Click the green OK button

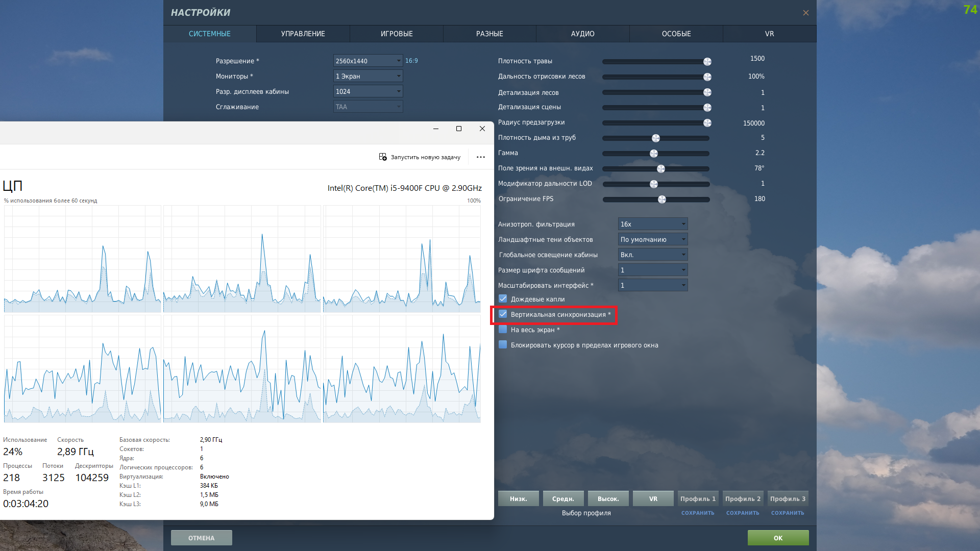[x=778, y=538]
